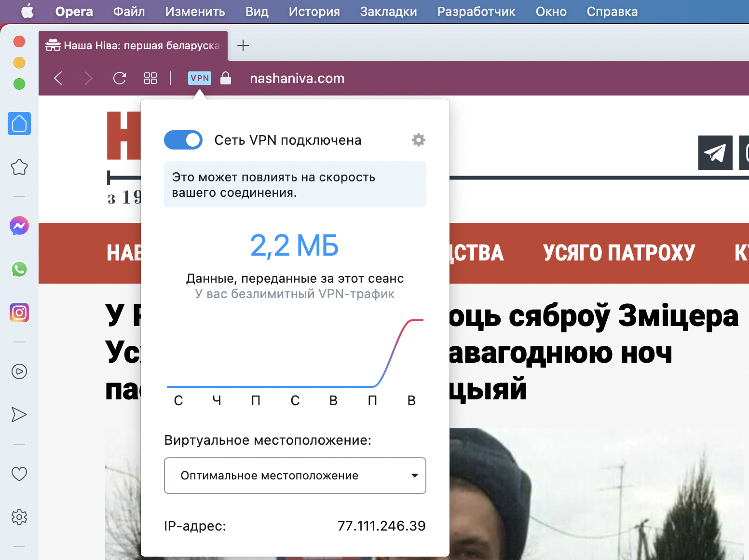Open Opera settings from the sidebar gear
The image size is (749, 560).
coord(19,517)
